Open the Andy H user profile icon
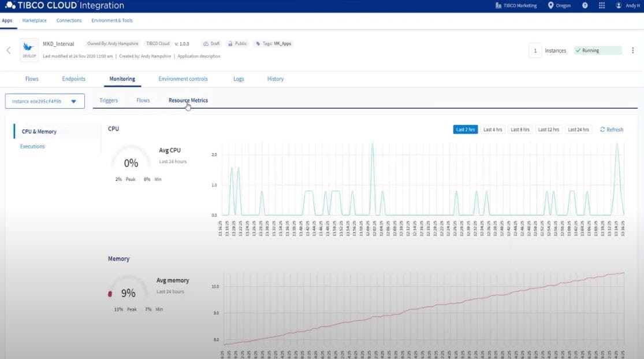The image size is (644, 359). point(619,5)
